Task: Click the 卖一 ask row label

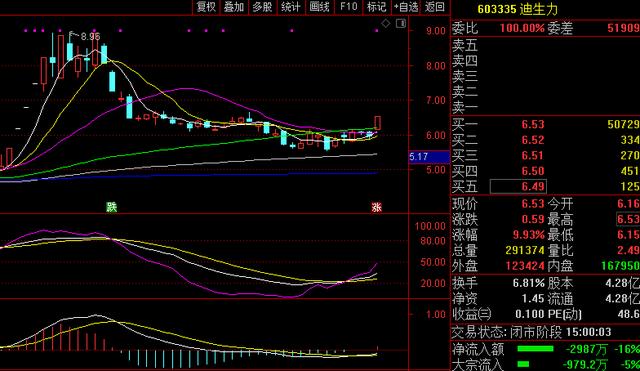Action: click(465, 107)
